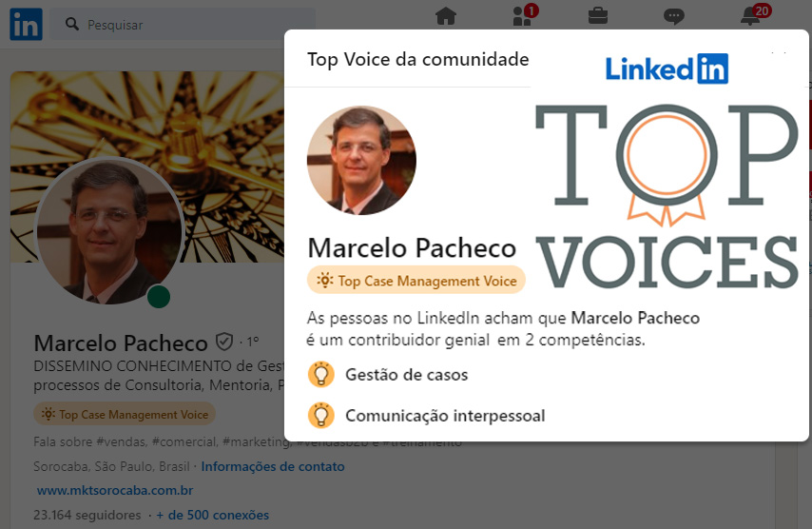Screen dimensions: 812x529
Task: Open the Messaging chat bubble icon
Action: click(674, 16)
